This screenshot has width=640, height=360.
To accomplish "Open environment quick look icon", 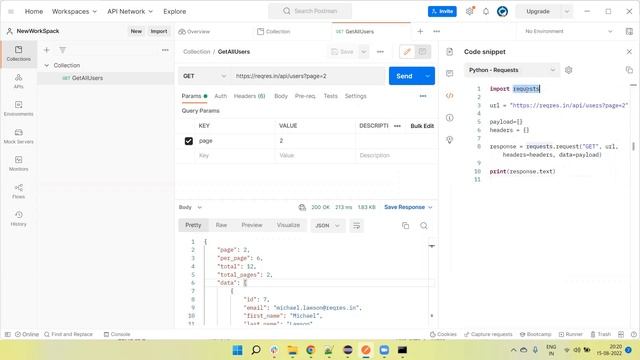I will (629, 31).
